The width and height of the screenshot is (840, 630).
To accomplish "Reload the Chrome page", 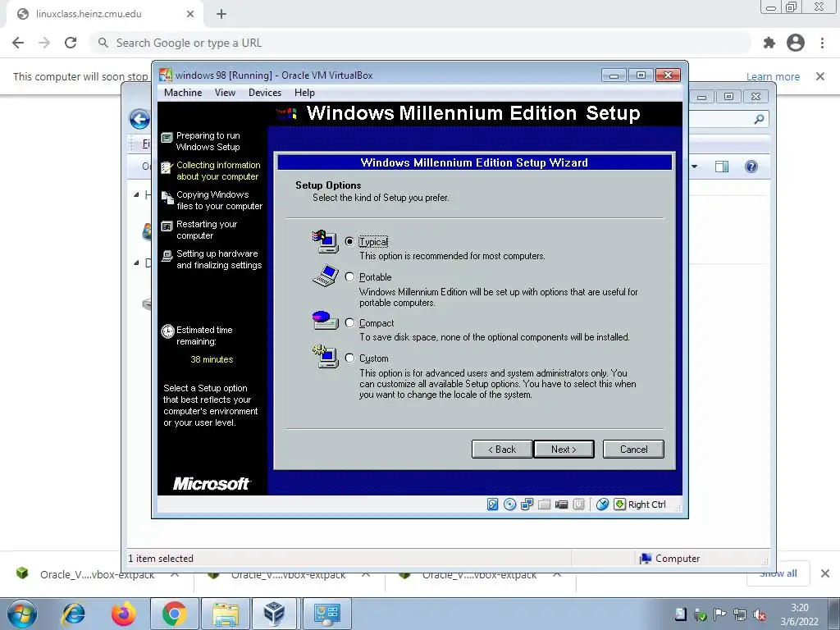I will [x=71, y=43].
